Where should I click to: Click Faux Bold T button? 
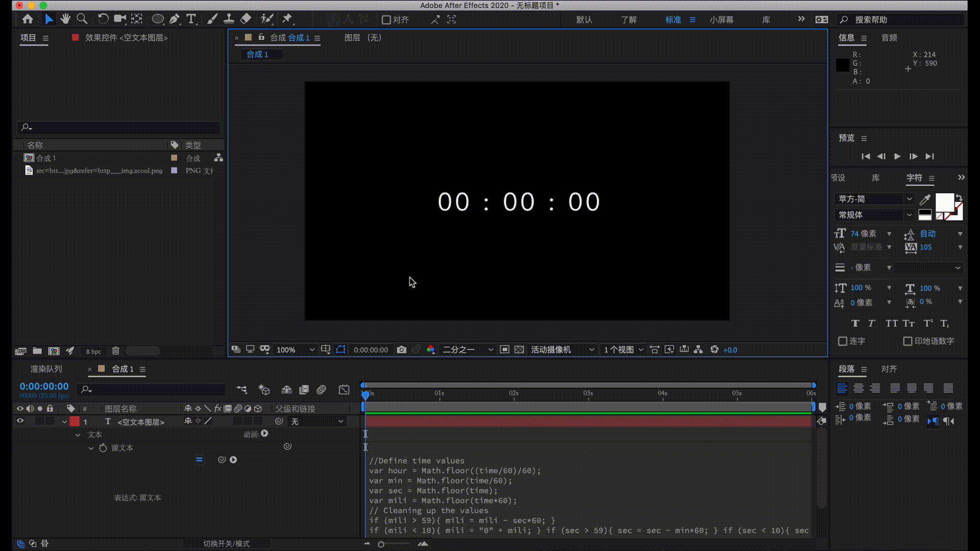point(855,323)
